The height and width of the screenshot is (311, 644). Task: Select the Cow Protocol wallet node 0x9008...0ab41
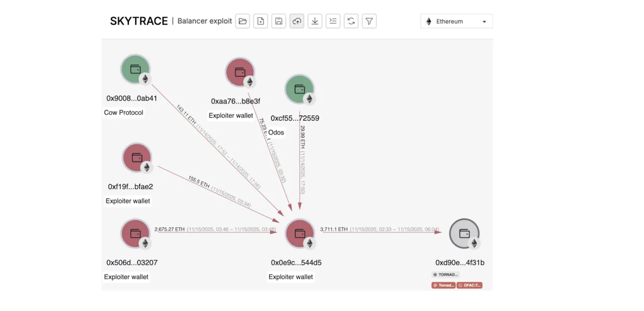[136, 69]
